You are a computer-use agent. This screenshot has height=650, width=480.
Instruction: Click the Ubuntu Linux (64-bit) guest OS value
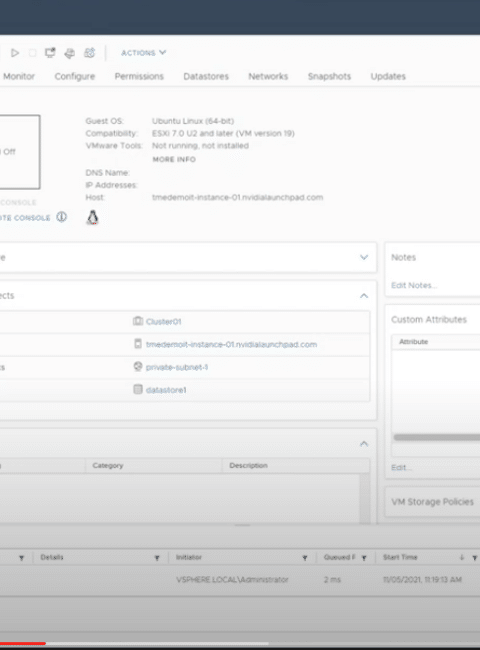point(193,121)
